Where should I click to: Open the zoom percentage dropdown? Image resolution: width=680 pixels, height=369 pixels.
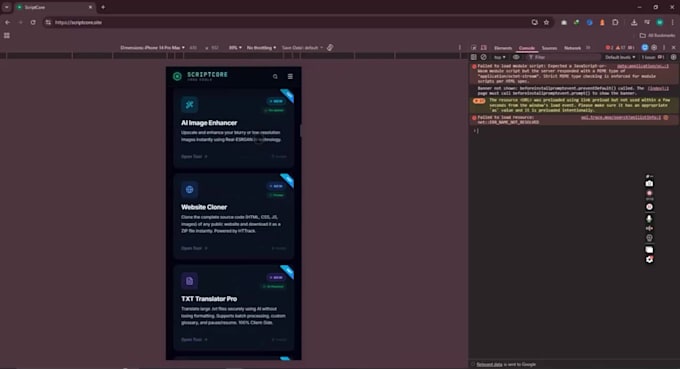click(x=235, y=48)
